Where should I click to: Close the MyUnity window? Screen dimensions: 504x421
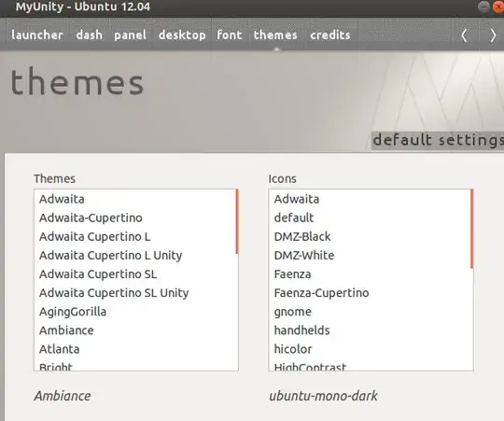[x=498, y=7]
